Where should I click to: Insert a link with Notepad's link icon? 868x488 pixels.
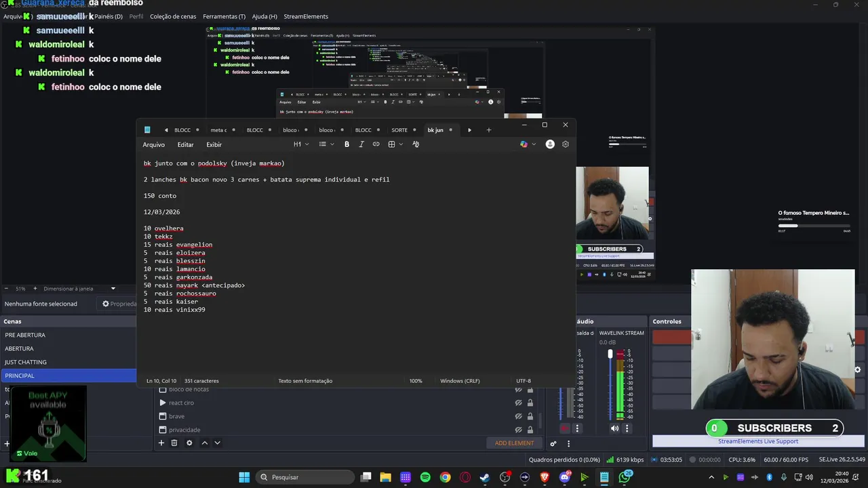pyautogui.click(x=376, y=144)
